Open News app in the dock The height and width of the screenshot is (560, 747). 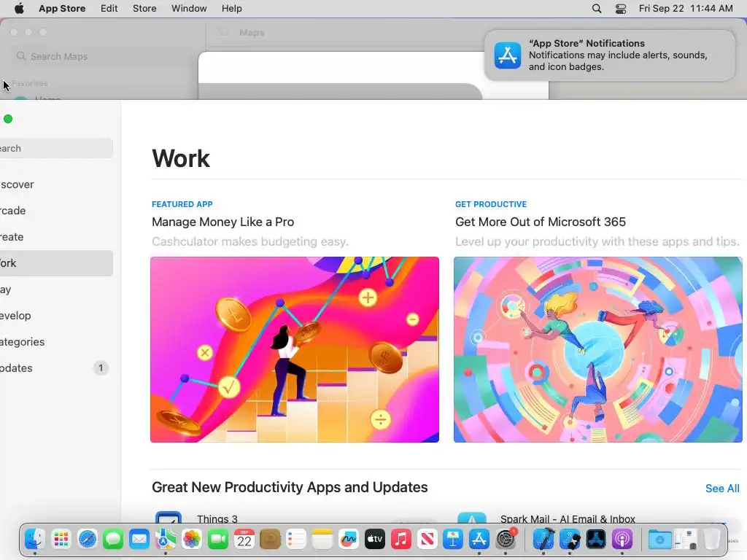point(427,540)
